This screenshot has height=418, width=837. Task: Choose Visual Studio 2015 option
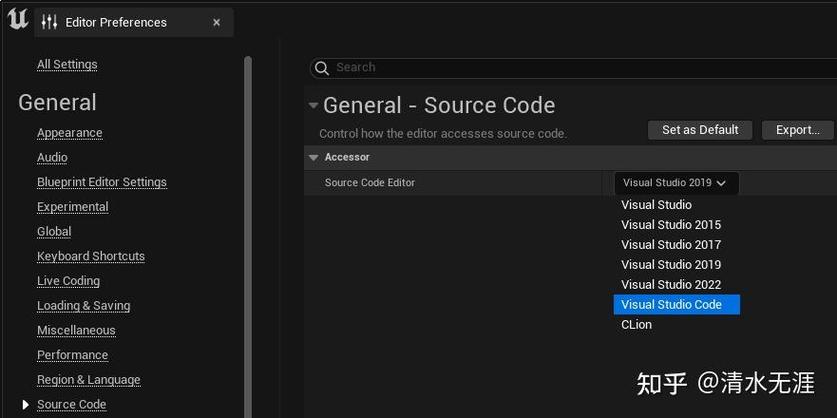(x=676, y=225)
